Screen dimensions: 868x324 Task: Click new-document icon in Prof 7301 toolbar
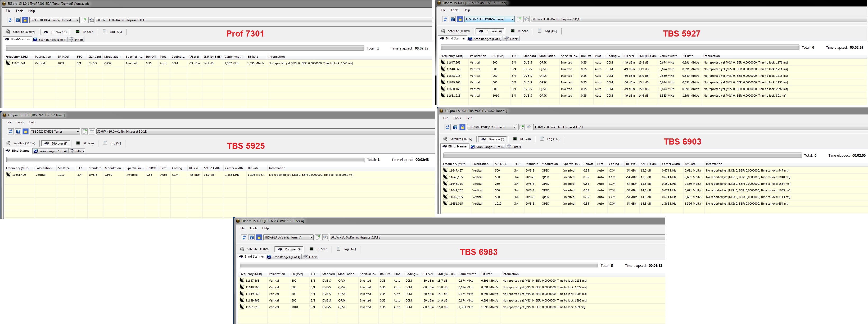click(84, 20)
